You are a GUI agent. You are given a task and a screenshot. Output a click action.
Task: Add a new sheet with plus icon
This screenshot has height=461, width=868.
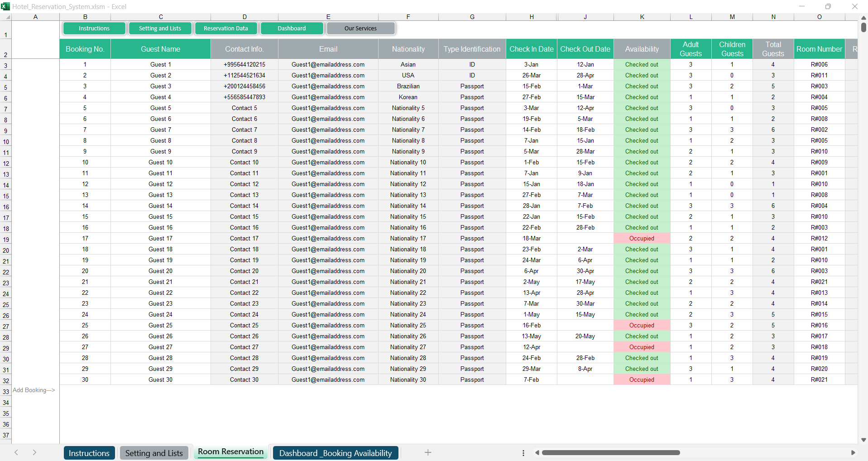click(428, 452)
